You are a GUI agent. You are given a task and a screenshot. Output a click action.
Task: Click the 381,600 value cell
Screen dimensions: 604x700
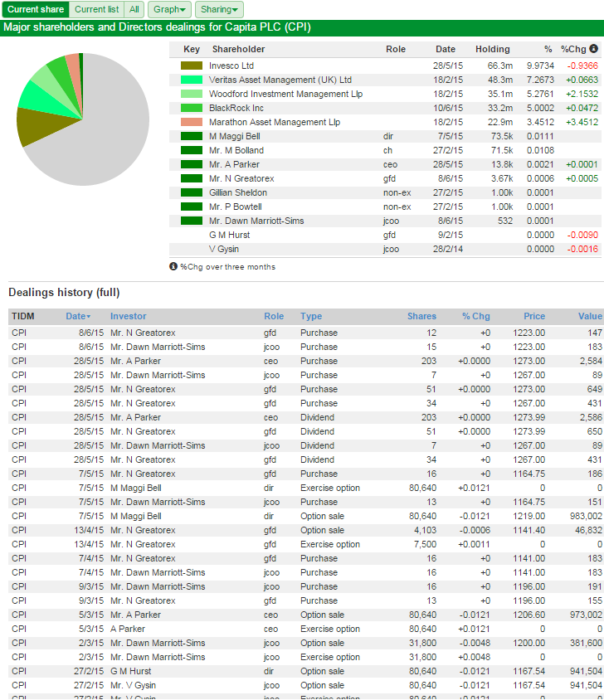[x=586, y=643]
